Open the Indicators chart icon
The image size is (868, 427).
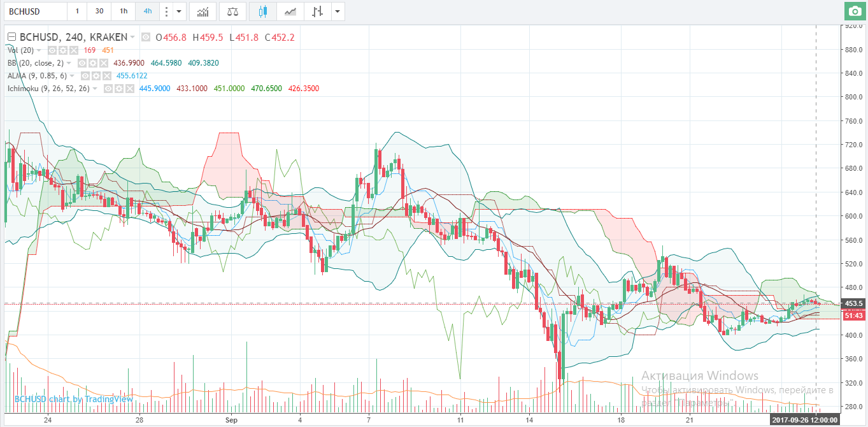[x=203, y=11]
